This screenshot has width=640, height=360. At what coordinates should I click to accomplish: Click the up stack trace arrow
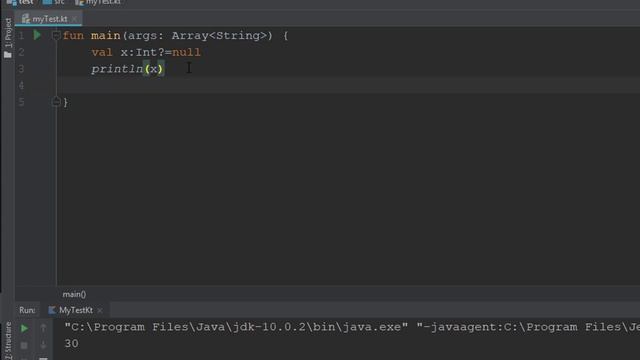click(x=43, y=328)
